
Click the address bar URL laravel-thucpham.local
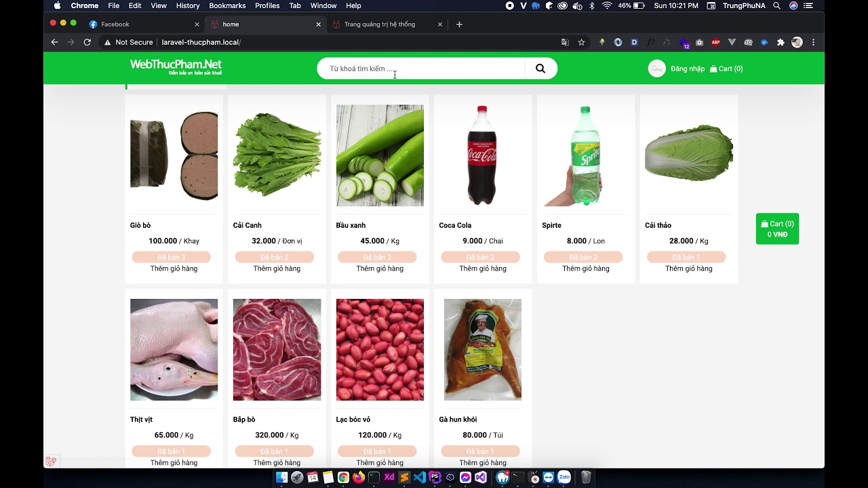[x=201, y=42]
